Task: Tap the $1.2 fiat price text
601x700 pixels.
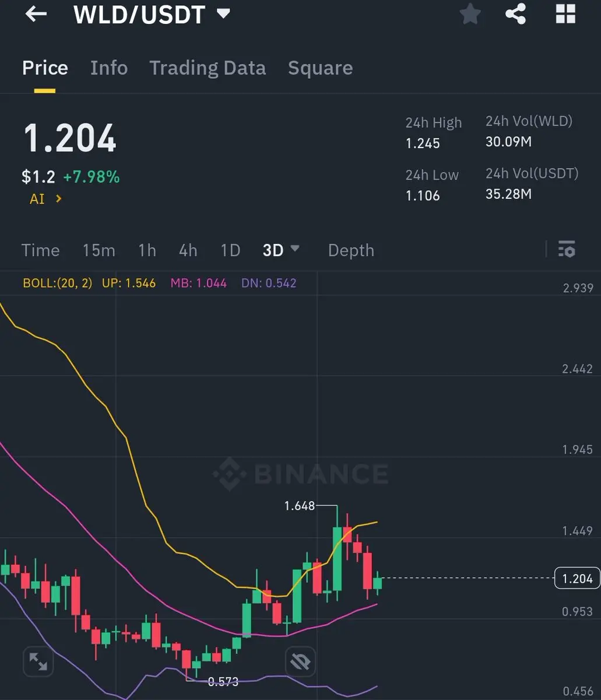Action: click(38, 177)
